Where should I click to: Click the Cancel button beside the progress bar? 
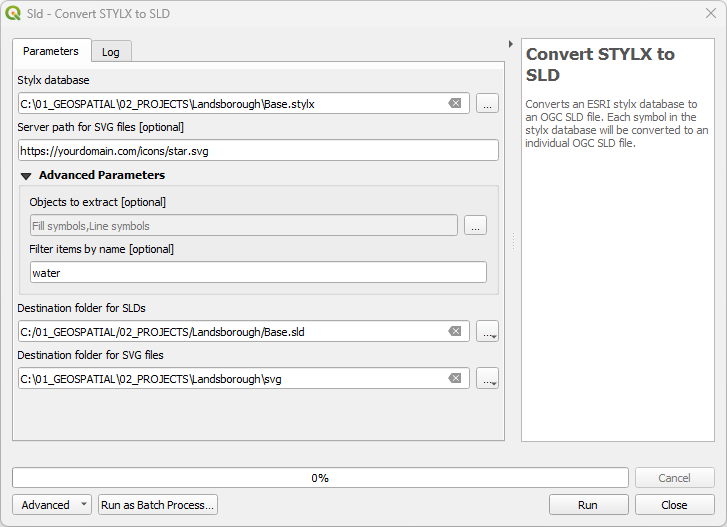click(x=675, y=478)
